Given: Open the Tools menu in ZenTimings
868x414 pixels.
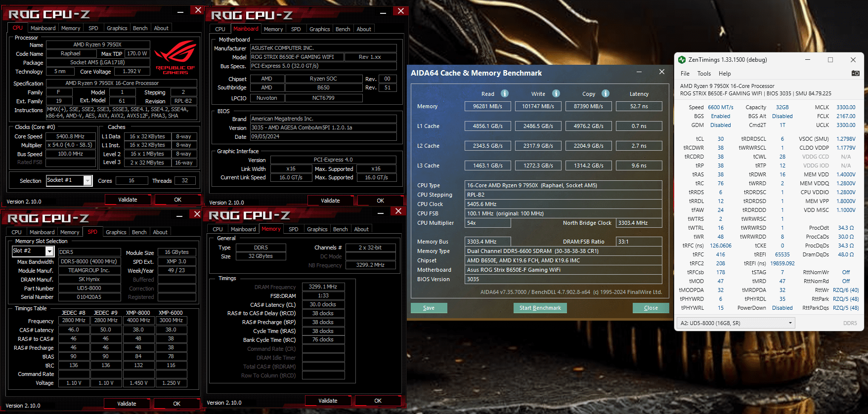Looking at the screenshot, I should [704, 74].
